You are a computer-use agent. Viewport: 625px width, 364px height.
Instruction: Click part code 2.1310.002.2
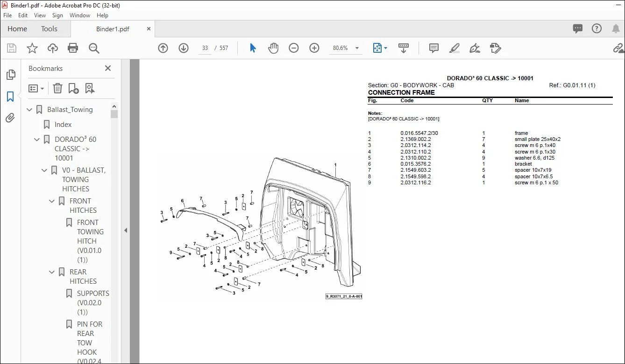[416, 158]
